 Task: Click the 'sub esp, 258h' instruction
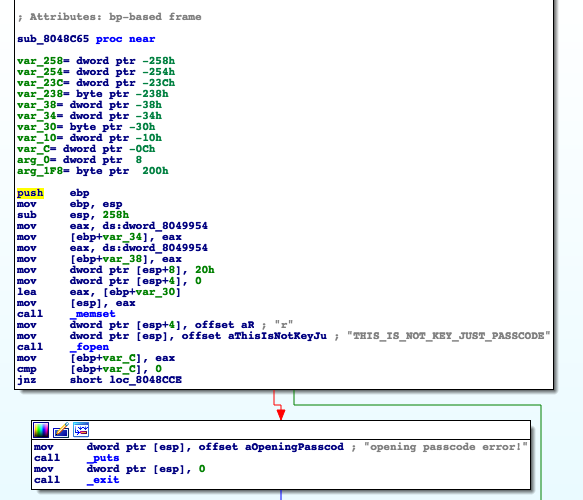[x=73, y=215]
